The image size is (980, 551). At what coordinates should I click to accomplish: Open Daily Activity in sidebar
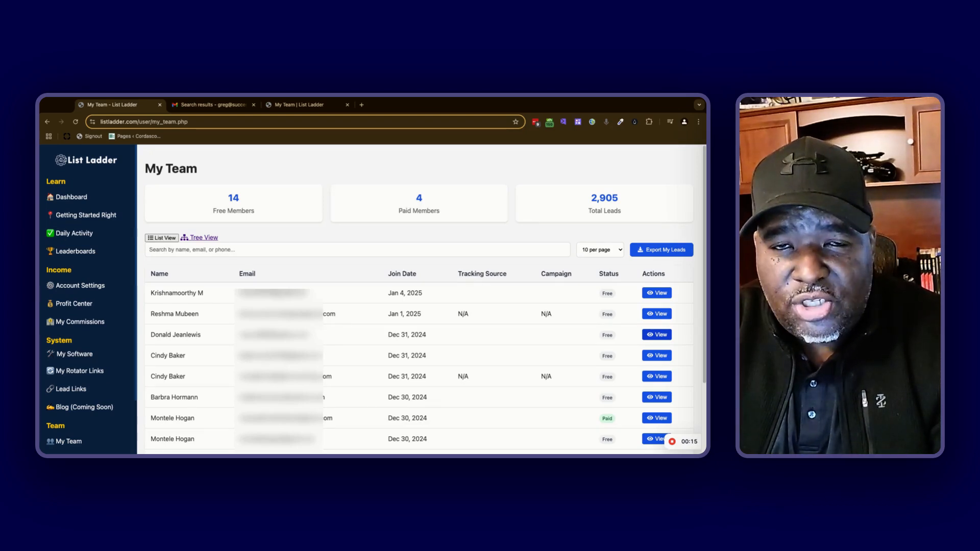pyautogui.click(x=70, y=233)
